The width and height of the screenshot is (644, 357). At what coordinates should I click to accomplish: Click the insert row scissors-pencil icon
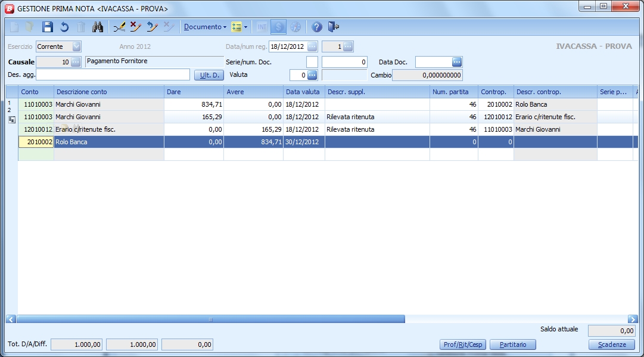point(120,27)
